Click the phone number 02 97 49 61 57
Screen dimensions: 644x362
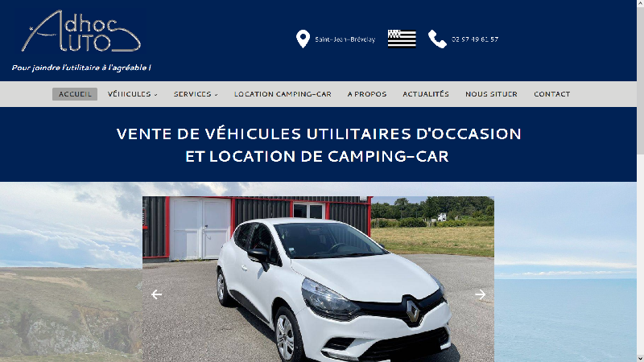pos(475,39)
